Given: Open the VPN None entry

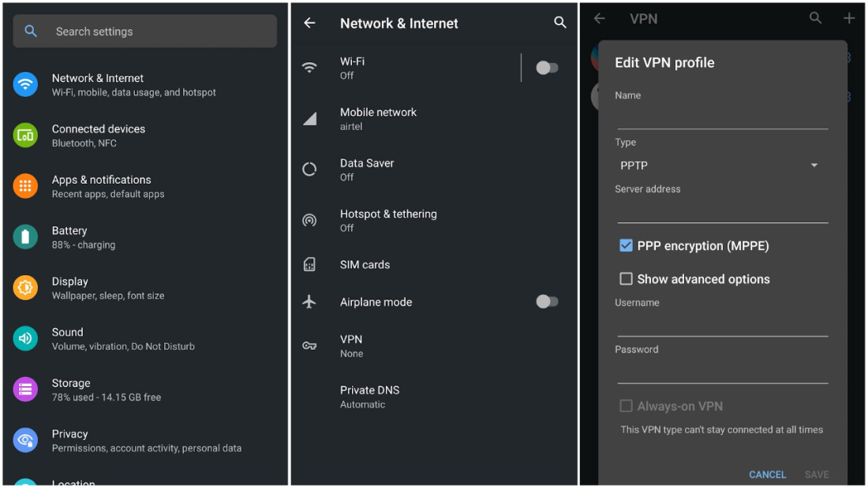Looking at the screenshot, I should click(x=434, y=346).
